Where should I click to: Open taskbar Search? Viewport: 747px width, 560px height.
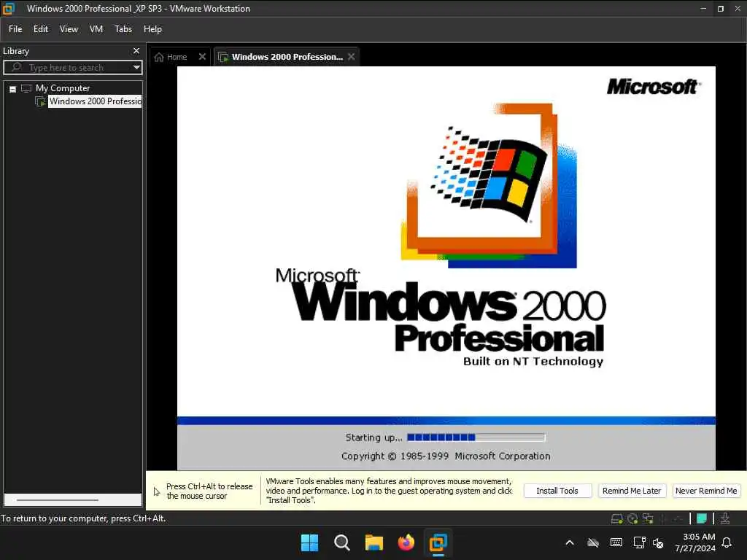(341, 542)
